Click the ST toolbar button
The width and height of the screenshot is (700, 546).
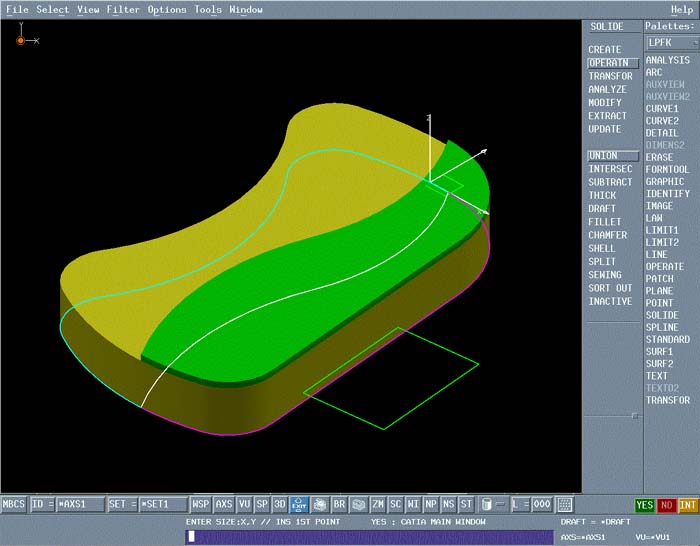click(466, 505)
